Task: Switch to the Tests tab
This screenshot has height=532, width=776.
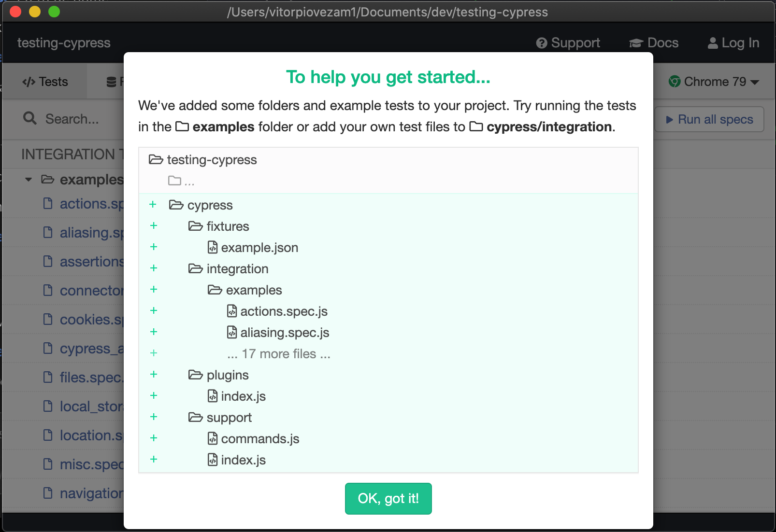Action: pyautogui.click(x=45, y=82)
